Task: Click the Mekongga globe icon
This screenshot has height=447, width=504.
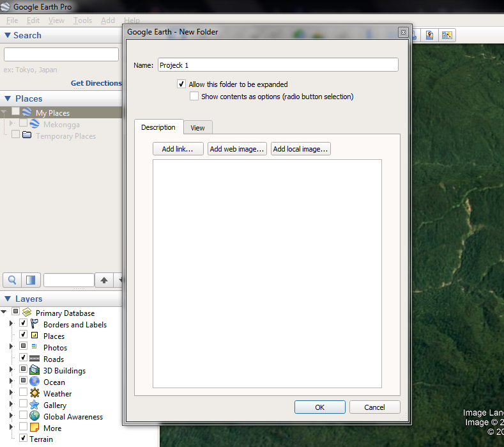Action: [34, 123]
